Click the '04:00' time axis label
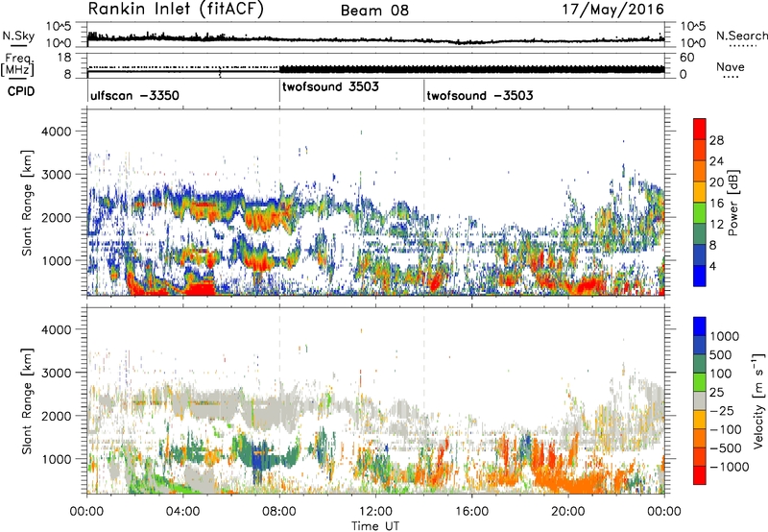 (x=183, y=512)
